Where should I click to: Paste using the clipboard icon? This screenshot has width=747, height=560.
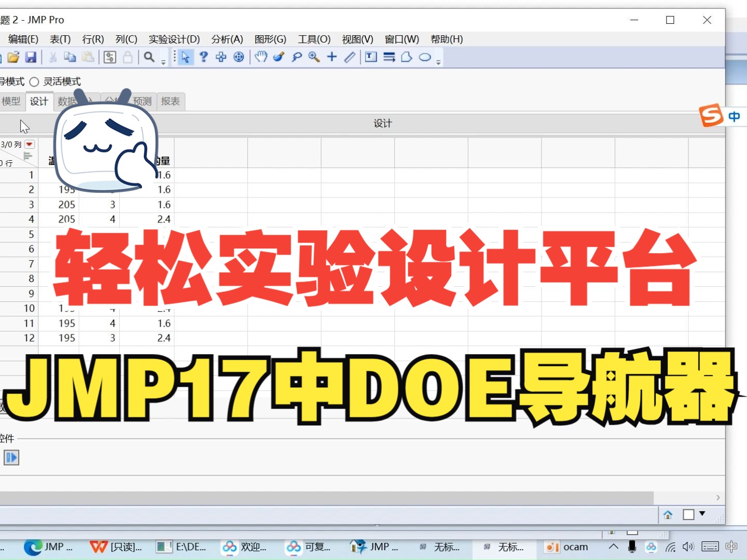point(88,57)
